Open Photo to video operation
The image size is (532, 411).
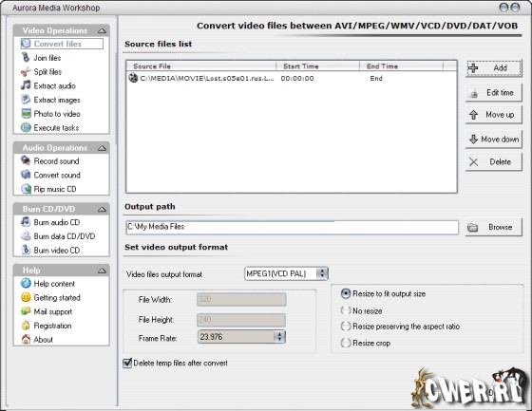pos(57,114)
